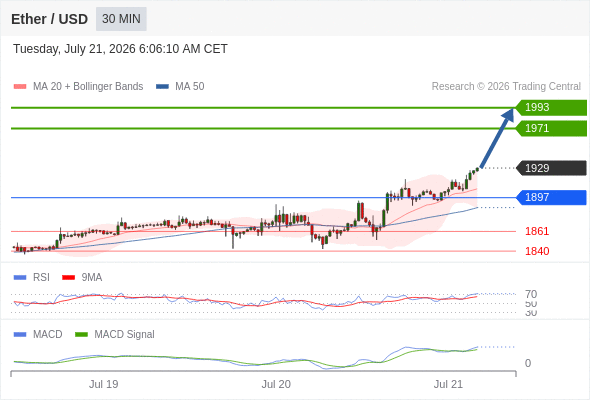The image size is (590, 400).
Task: Click the 30 MIN timeframe badge
Action: [121, 19]
